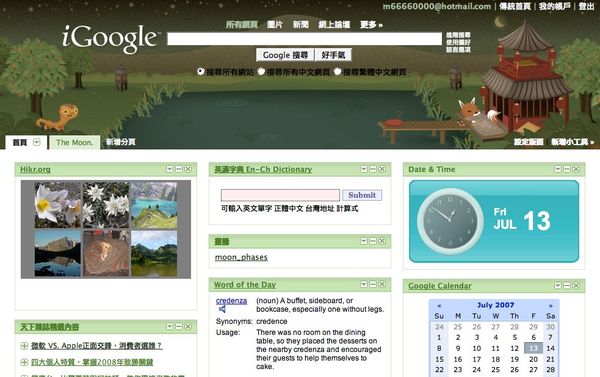The image size is (600, 377).
Task: Open Google Calendar title link
Action: (x=440, y=286)
